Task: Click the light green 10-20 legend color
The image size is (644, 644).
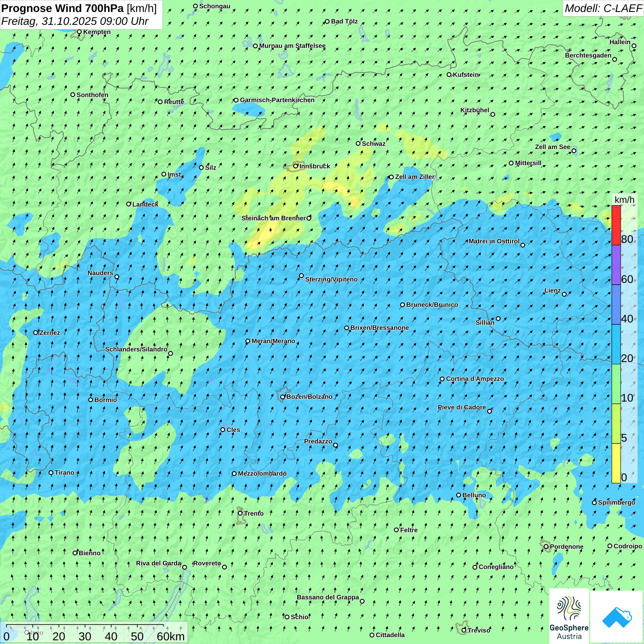Action: [616, 384]
